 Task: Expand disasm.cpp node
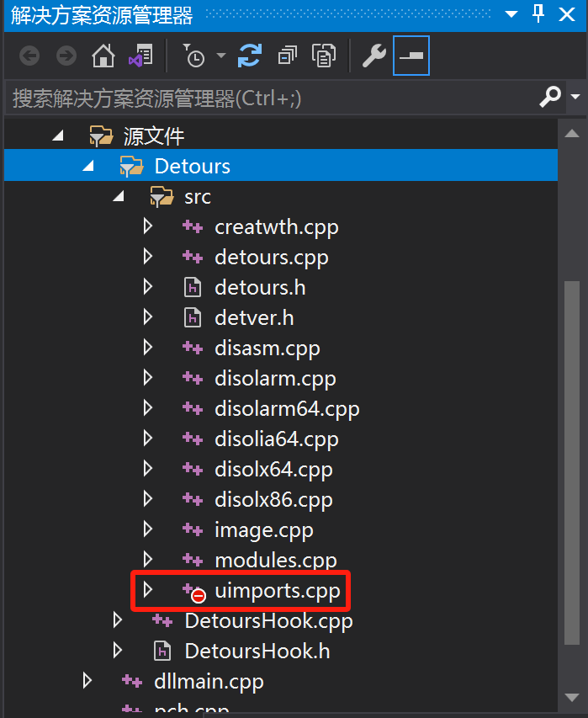pyautogui.click(x=148, y=347)
